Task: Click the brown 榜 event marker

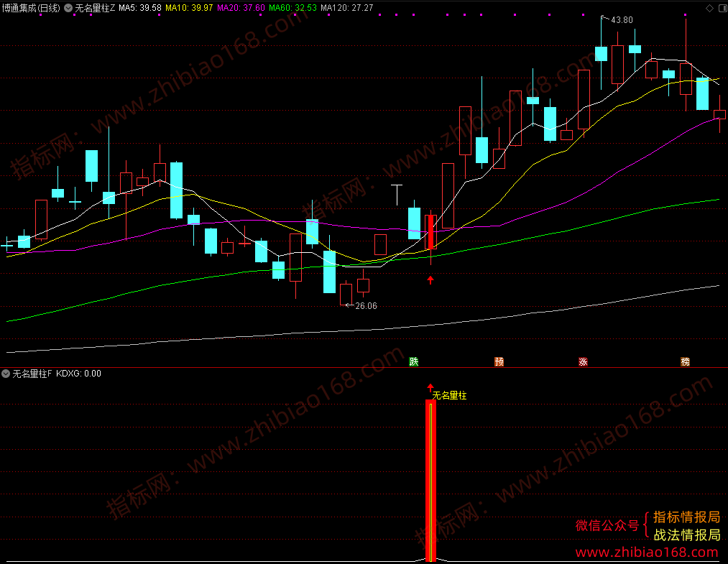Action: pyautogui.click(x=686, y=361)
